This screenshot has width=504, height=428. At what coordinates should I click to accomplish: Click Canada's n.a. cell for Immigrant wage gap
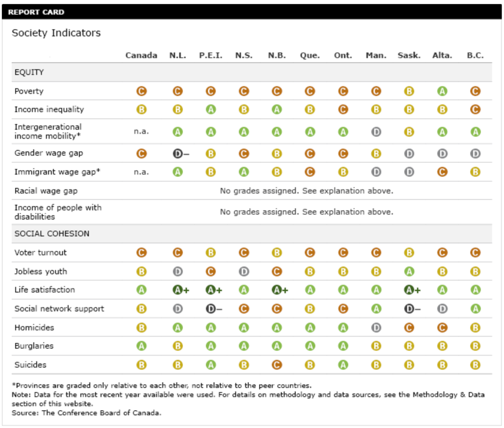pos(141,172)
